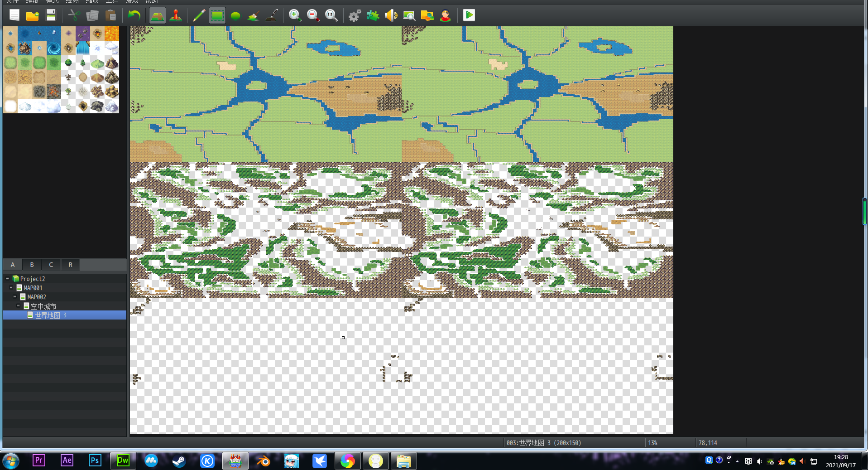Switch to tileset tab B

[32, 265]
